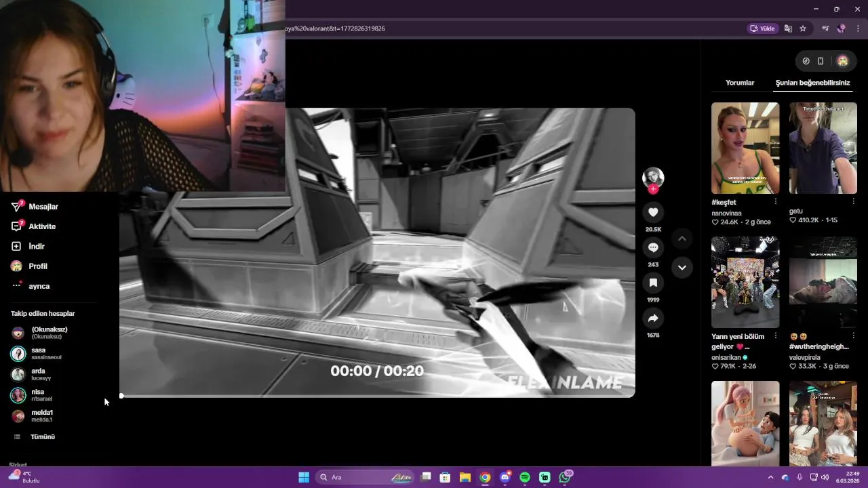Open options menu for #keşfet video
Image resolution: width=868 pixels, height=488 pixels.
point(776,201)
